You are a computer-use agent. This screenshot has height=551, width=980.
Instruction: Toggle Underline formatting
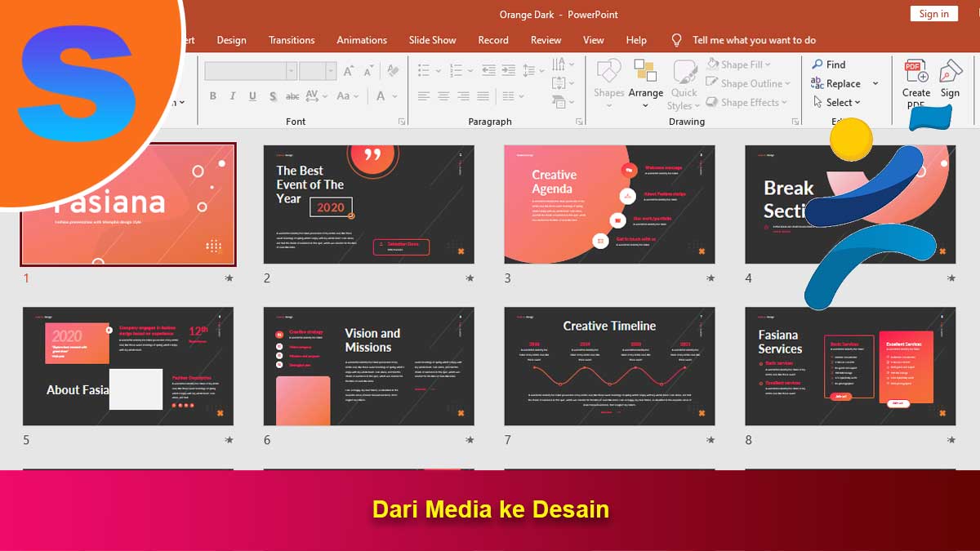click(252, 96)
